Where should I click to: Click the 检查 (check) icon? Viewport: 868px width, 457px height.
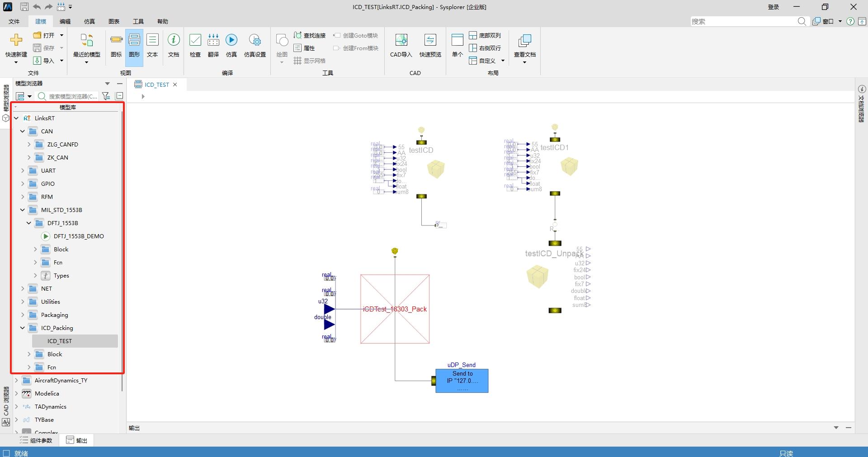195,45
